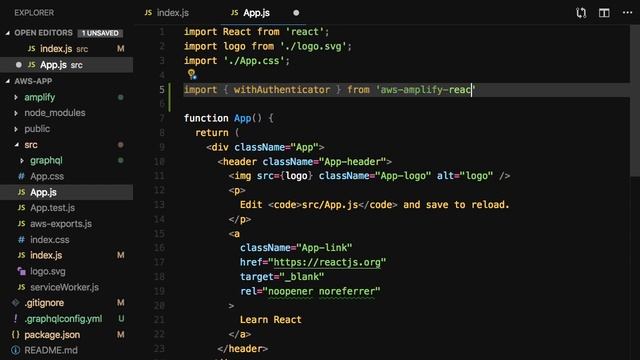This screenshot has height=360, width=640.
Task: Open the .graphqlconfig.yml file
Action: tap(63, 319)
